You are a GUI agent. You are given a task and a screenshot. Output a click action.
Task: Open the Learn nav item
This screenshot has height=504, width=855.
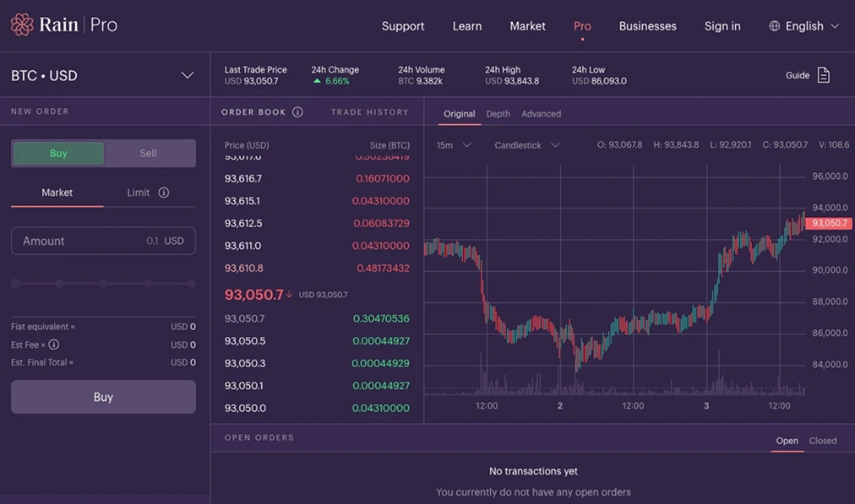point(466,25)
